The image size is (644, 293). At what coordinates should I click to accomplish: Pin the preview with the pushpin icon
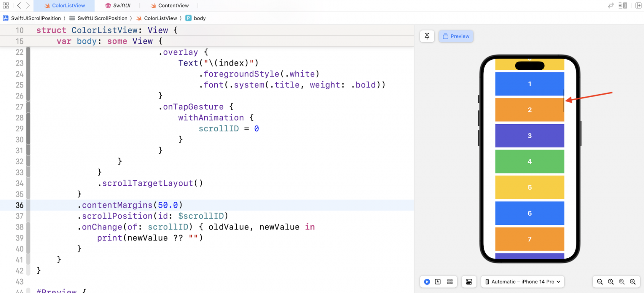427,36
